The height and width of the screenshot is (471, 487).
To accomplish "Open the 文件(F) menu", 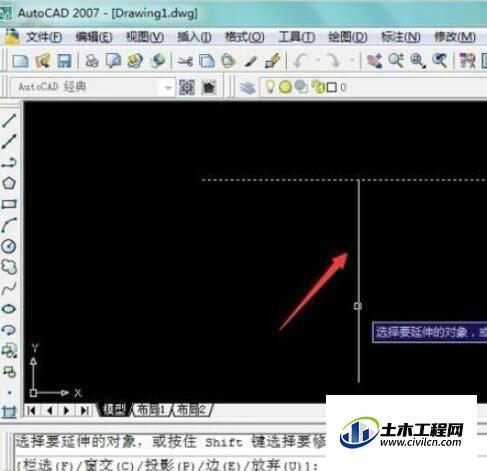I will coord(44,37).
